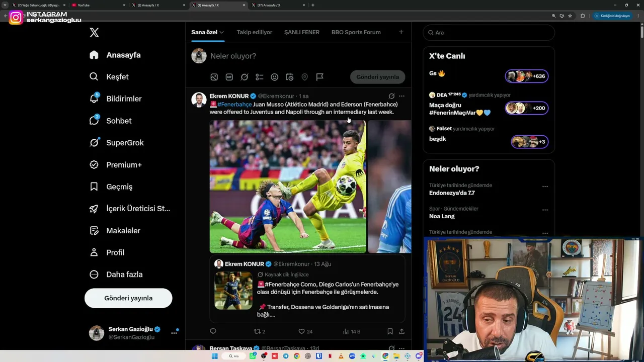Add a GIF using the composer GIF icon

pyautogui.click(x=229, y=77)
